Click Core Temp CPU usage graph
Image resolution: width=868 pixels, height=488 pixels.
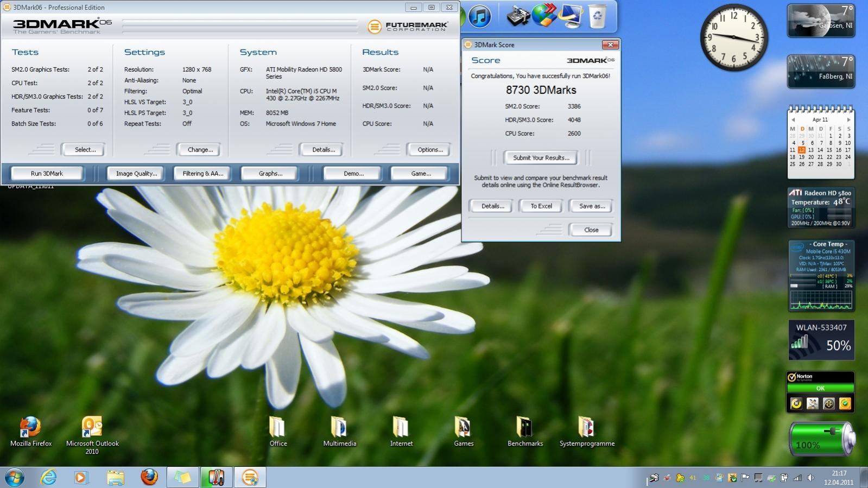[821, 300]
